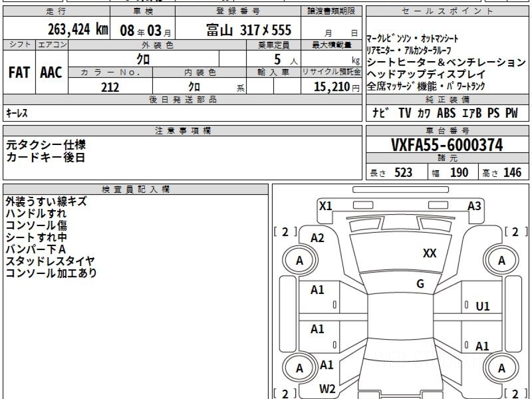Select the 輸入車 header

point(274,72)
